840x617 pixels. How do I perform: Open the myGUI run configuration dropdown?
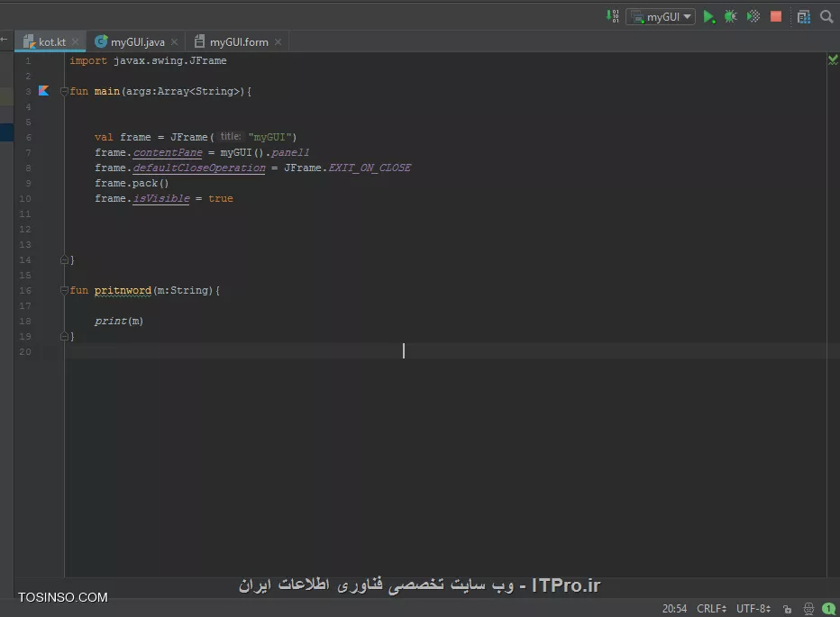[x=661, y=16]
